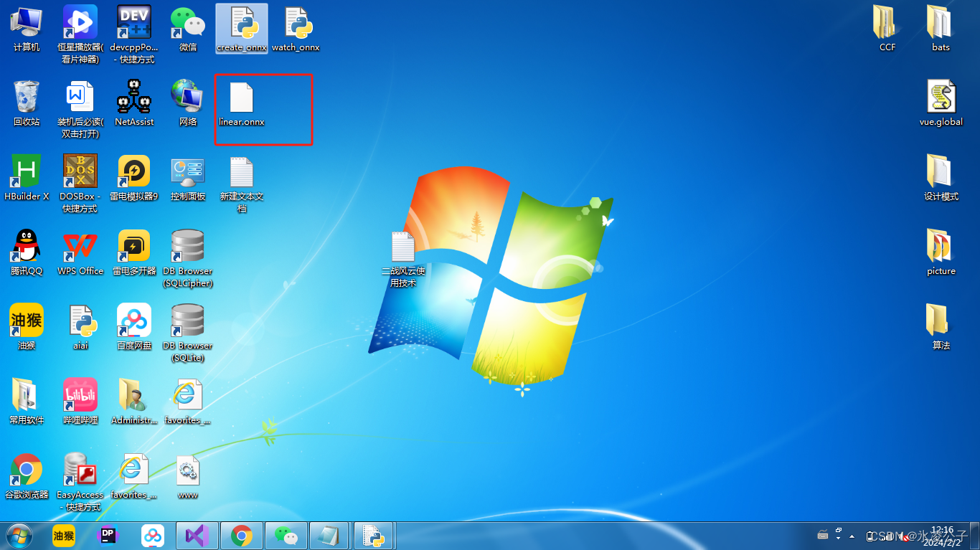This screenshot has width=980, height=550.
Task: Open the tray keyboard input indicator
Action: click(x=823, y=535)
